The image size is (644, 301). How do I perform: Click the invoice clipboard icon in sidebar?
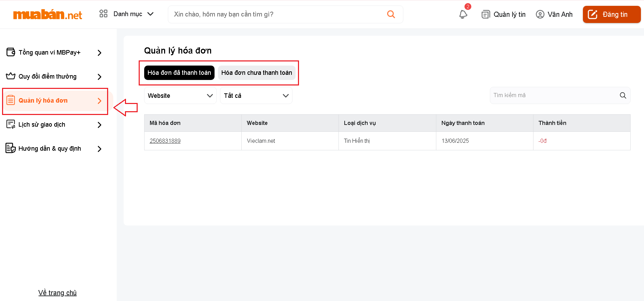(11, 100)
